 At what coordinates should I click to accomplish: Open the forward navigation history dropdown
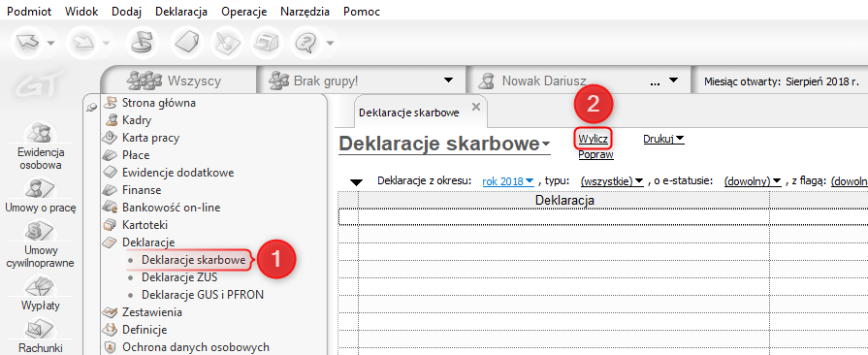(107, 43)
